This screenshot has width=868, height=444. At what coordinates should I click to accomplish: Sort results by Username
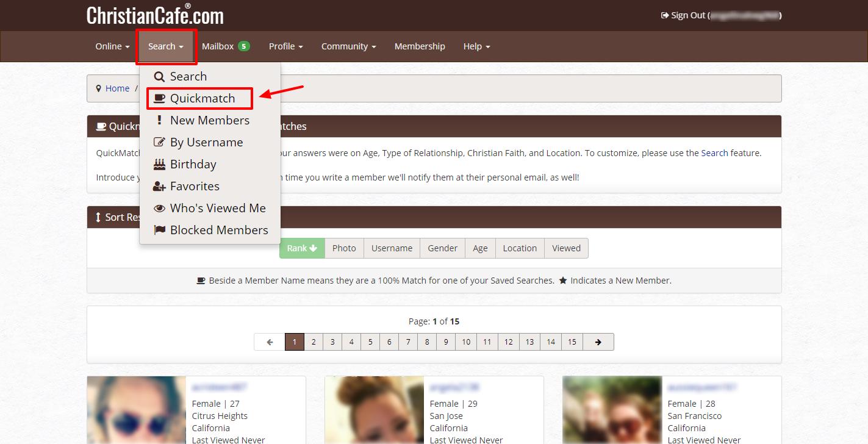pyautogui.click(x=392, y=248)
